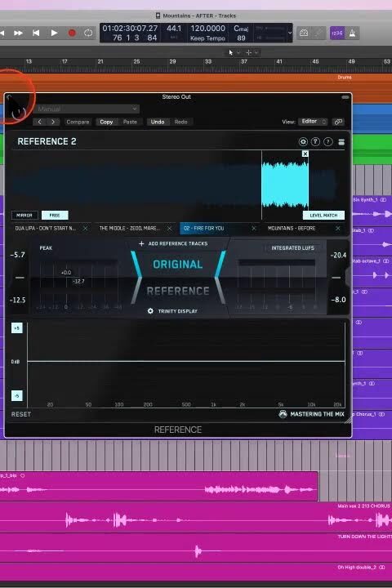Toggle the Metronome button
The width and height of the screenshot is (392, 588).
coord(352,33)
